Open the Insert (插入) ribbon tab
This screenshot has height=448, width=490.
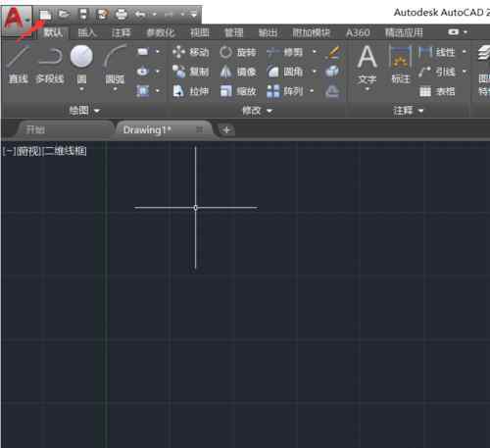pyautogui.click(x=87, y=32)
